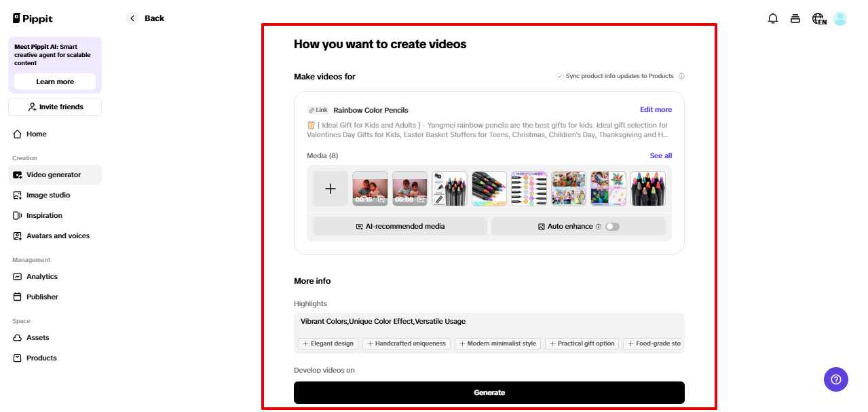Open the Assets space
This screenshot has height=412, width=868.
[x=37, y=337]
